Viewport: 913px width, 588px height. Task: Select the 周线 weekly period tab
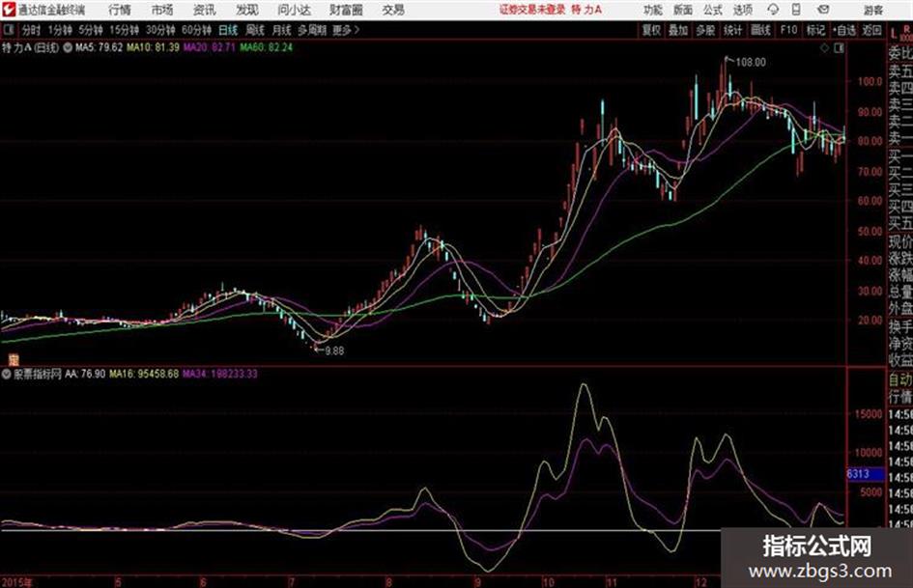tap(255, 30)
